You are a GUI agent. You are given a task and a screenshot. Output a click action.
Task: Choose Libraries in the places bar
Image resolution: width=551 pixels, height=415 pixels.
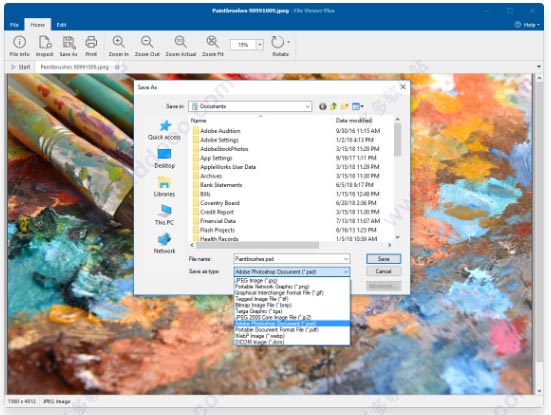click(164, 187)
